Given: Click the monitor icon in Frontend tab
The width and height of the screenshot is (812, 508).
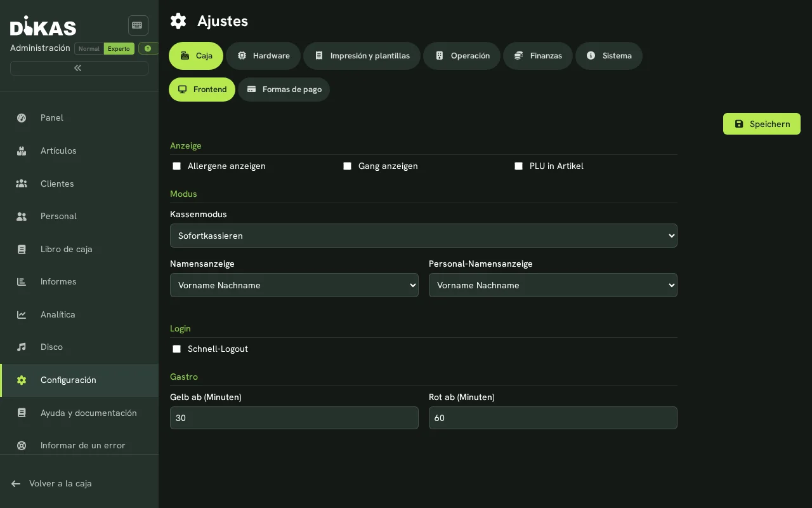Looking at the screenshot, I should [182, 90].
